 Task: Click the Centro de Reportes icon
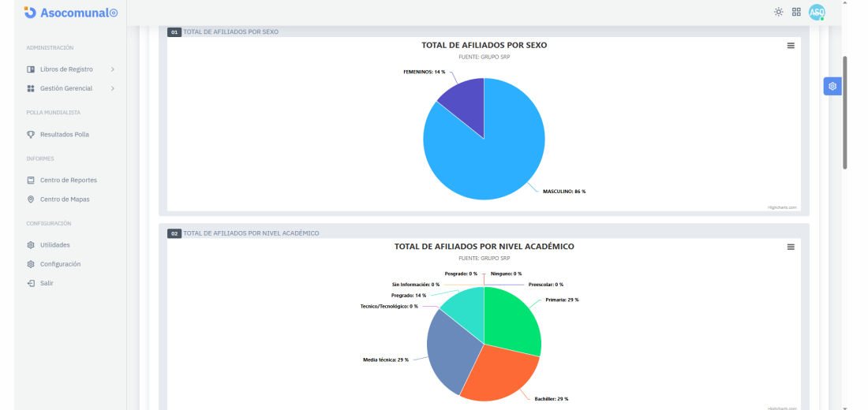point(31,181)
